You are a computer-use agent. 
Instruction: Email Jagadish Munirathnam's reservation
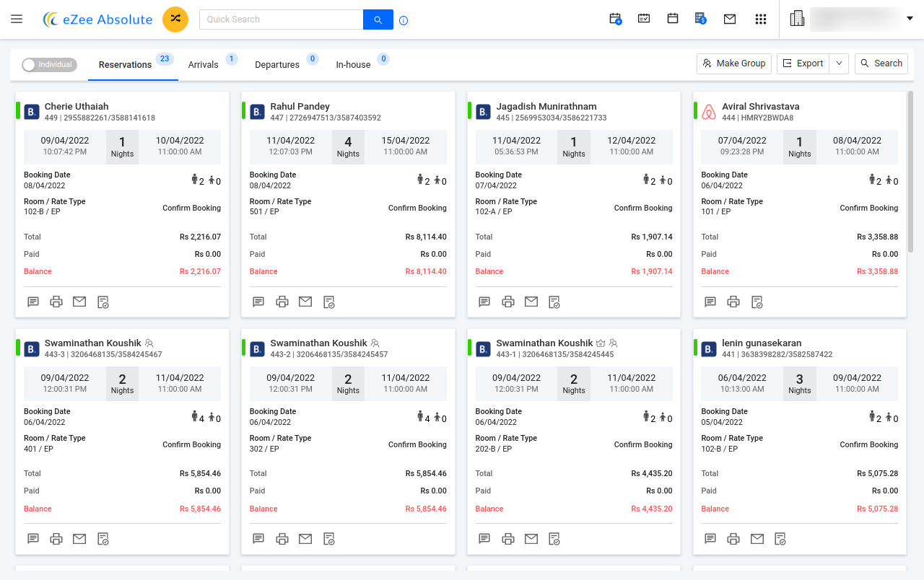531,302
